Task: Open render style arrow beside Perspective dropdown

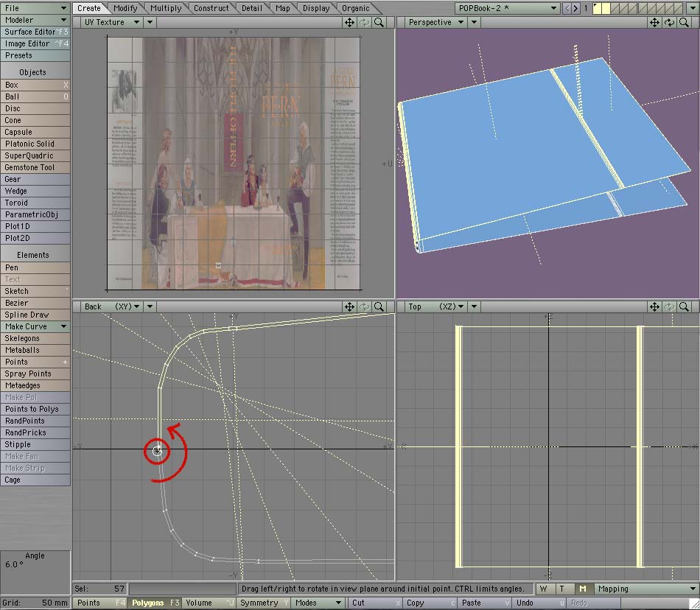Action: [x=474, y=22]
